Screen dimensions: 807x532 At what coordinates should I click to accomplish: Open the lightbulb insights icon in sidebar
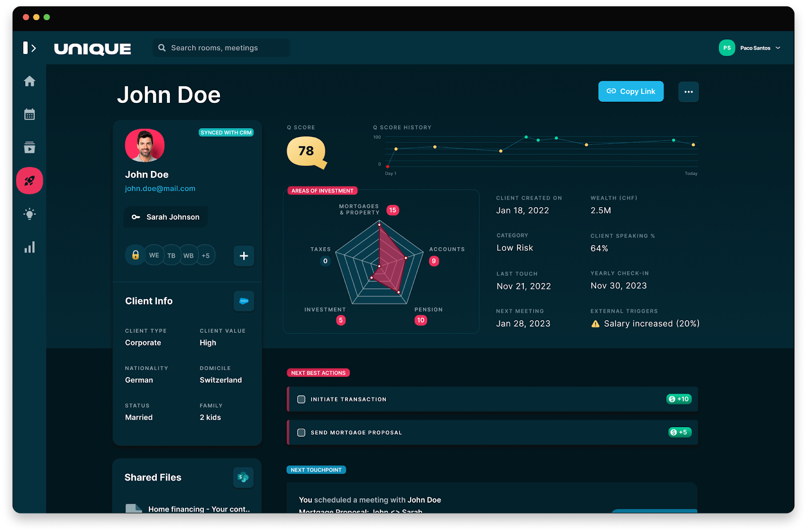pos(30,214)
